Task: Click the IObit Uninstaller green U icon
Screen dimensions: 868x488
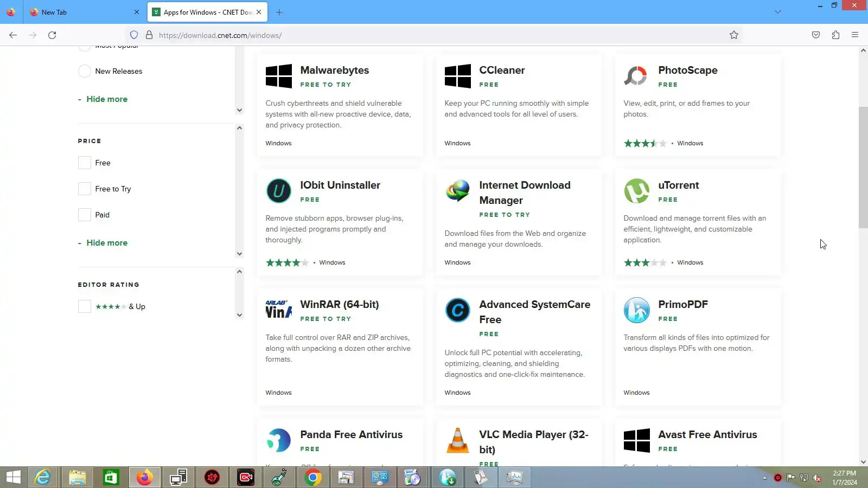Action: pyautogui.click(x=279, y=191)
